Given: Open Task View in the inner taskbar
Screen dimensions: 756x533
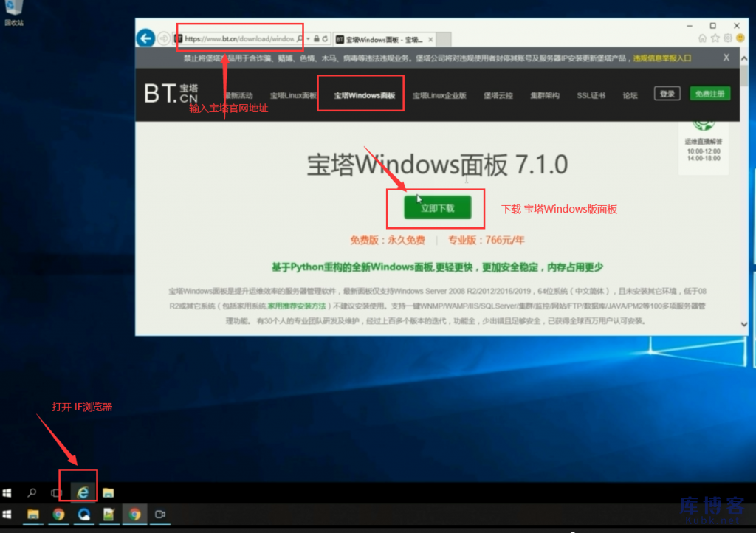Looking at the screenshot, I should tap(56, 492).
